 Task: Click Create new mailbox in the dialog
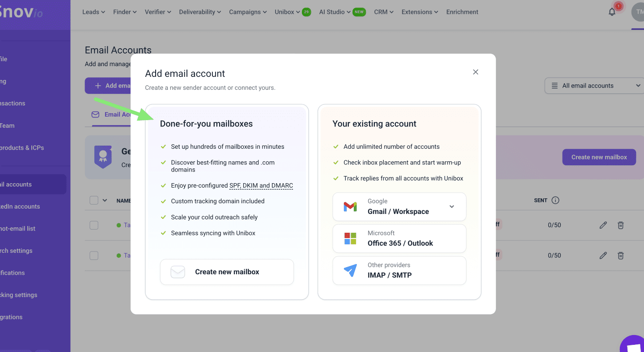(227, 272)
